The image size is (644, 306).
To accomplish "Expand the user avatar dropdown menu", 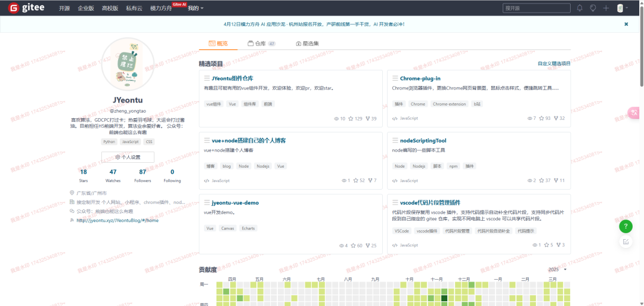I will pos(623,8).
